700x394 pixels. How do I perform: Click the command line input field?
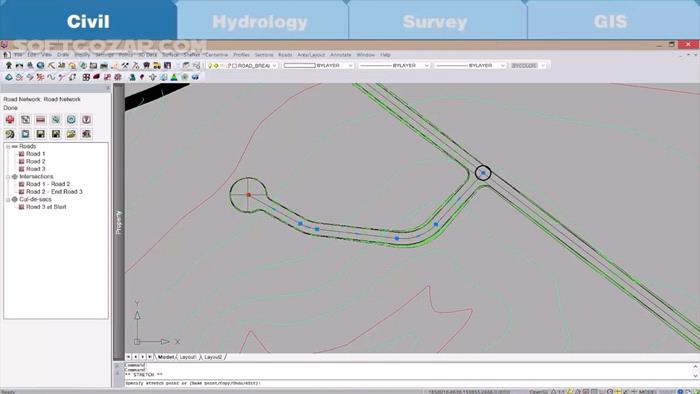pyautogui.click(x=408, y=383)
